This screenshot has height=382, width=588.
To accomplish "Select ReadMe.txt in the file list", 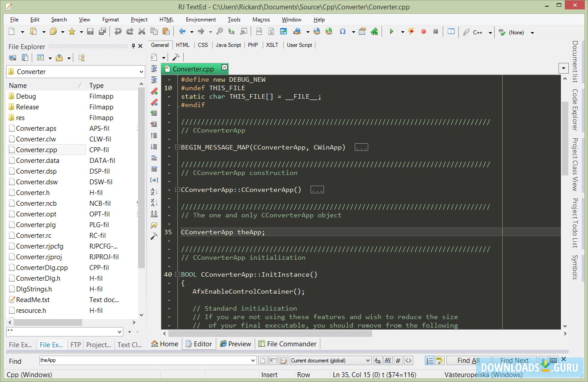I will [33, 300].
